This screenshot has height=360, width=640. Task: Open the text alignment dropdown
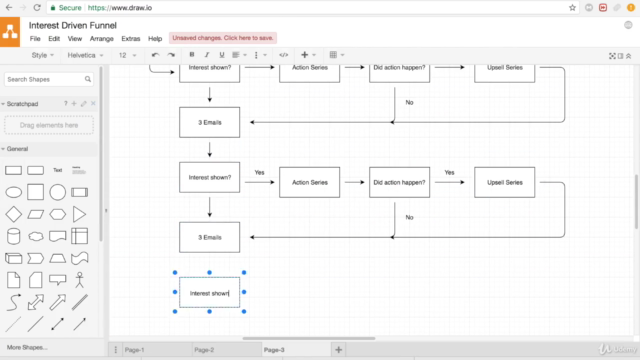coord(239,55)
